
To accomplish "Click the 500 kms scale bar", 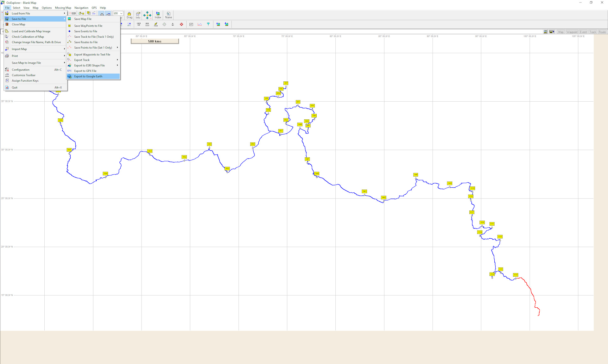I will tap(155, 41).
